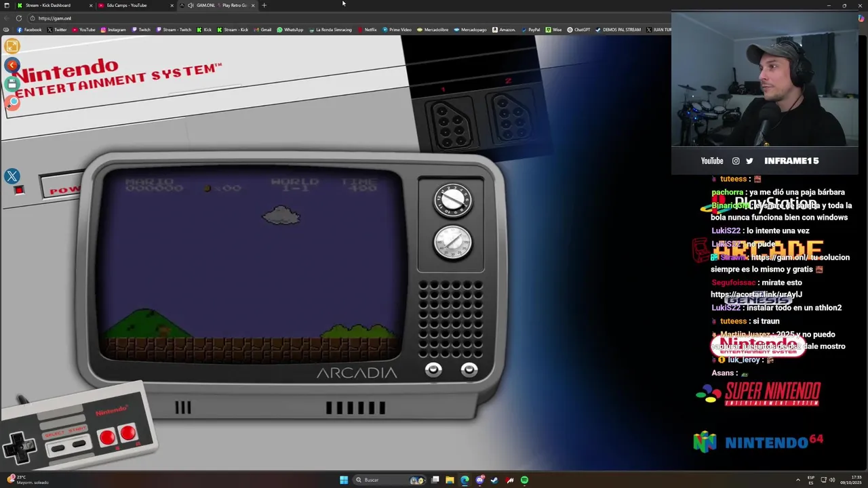Click the Instagram icon in webcam overlay
Screen dimensions: 868x488
point(736,161)
